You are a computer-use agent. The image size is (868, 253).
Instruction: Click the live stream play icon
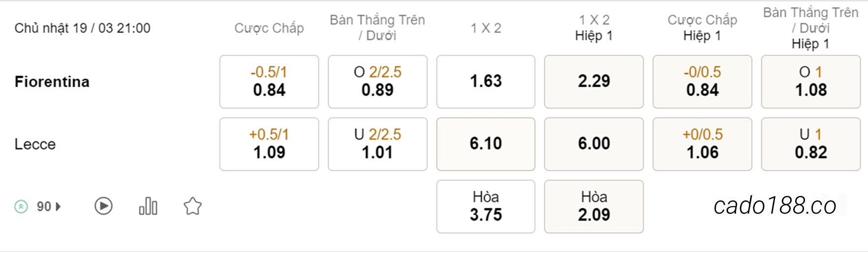coord(103,206)
